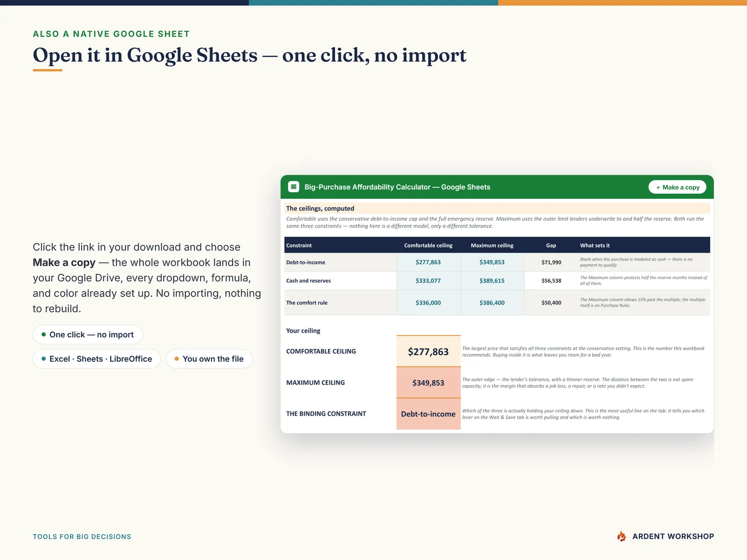Click the bold 'Make a copy' phrase in paragraph
Viewport: 747px width, 560px height.
coord(64,263)
